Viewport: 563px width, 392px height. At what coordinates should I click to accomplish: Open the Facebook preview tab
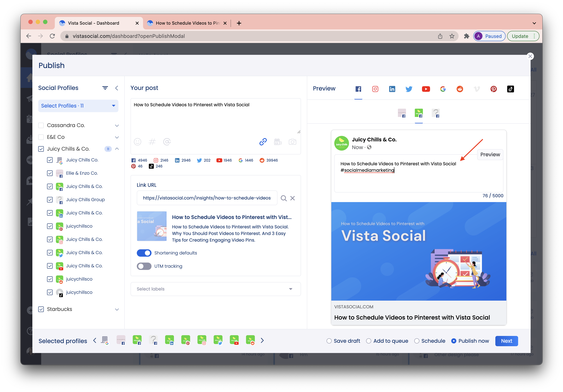point(358,89)
